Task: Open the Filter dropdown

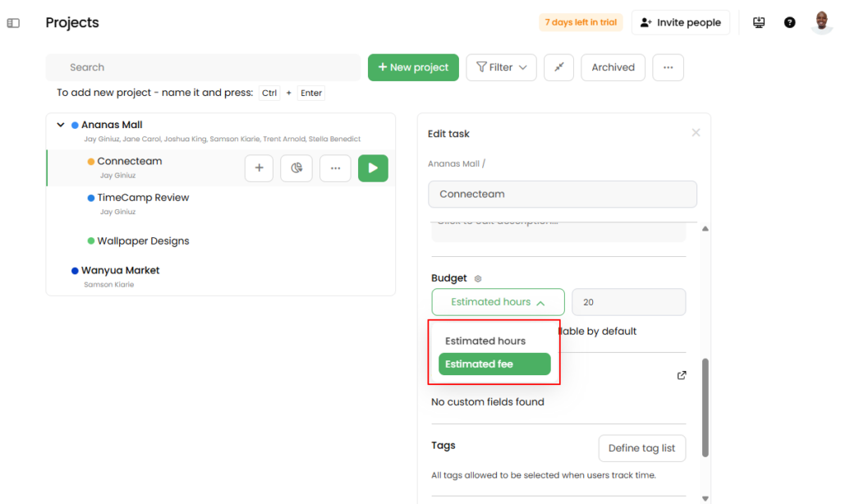Action: pyautogui.click(x=501, y=67)
